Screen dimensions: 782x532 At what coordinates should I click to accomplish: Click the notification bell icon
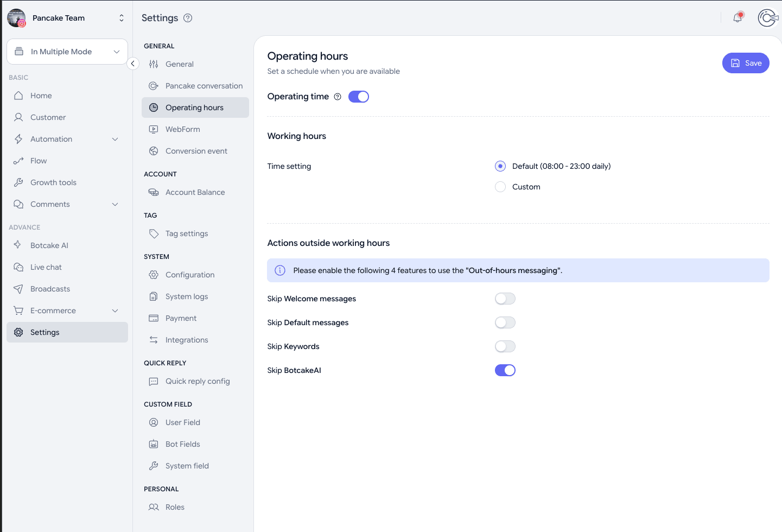click(738, 18)
